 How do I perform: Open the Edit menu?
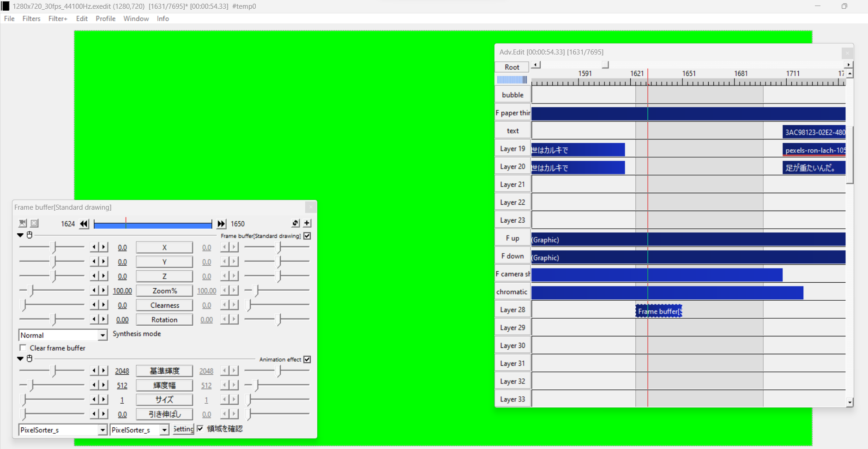82,18
